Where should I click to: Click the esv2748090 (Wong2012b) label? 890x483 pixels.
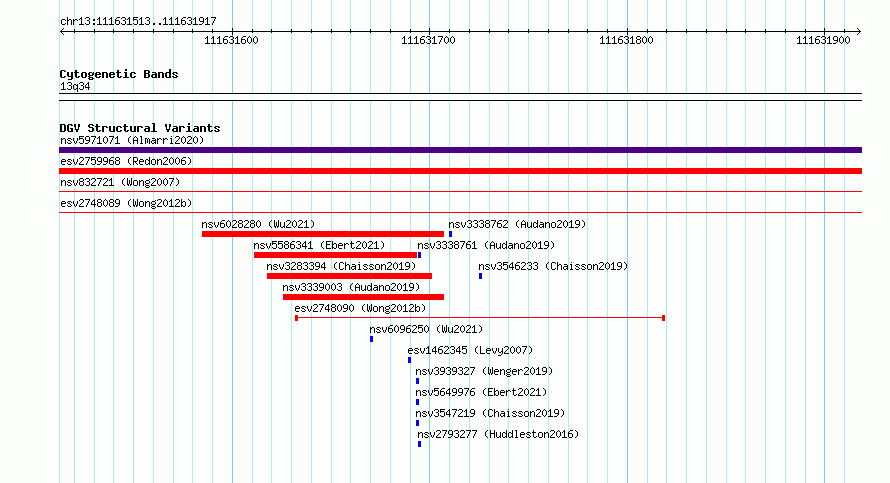(360, 308)
